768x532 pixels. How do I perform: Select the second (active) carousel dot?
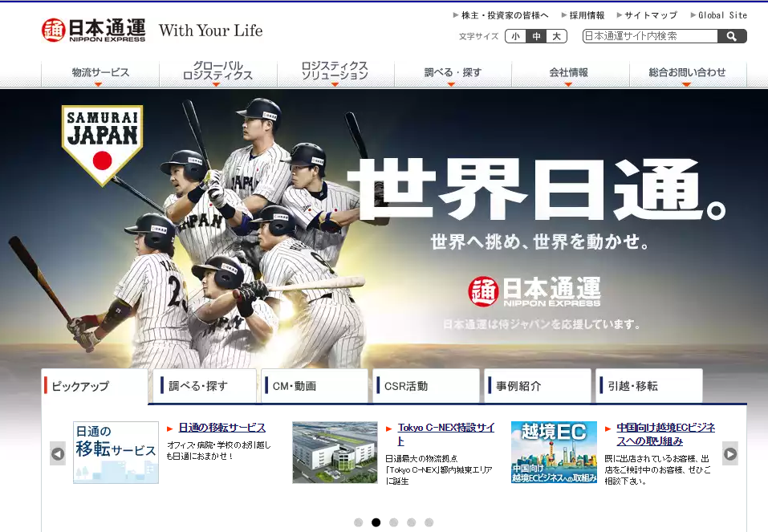[x=376, y=522]
